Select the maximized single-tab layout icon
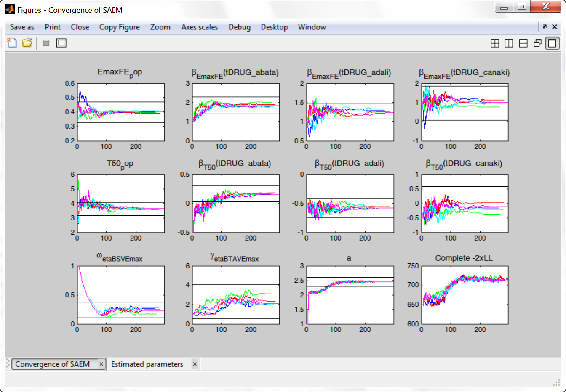 pyautogui.click(x=552, y=43)
